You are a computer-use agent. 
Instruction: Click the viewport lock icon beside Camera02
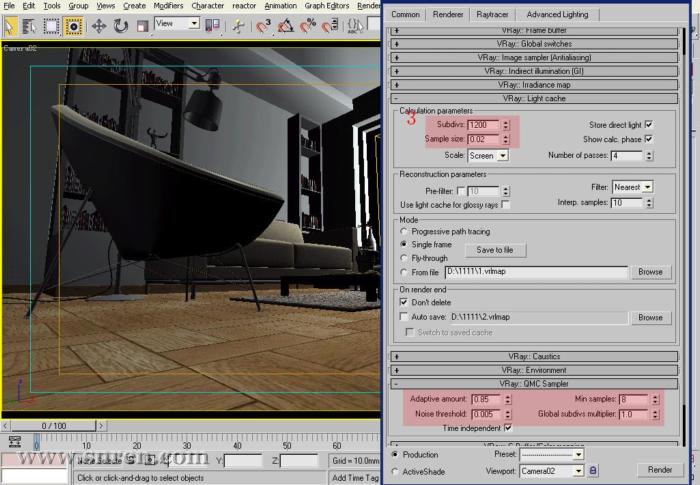click(593, 470)
